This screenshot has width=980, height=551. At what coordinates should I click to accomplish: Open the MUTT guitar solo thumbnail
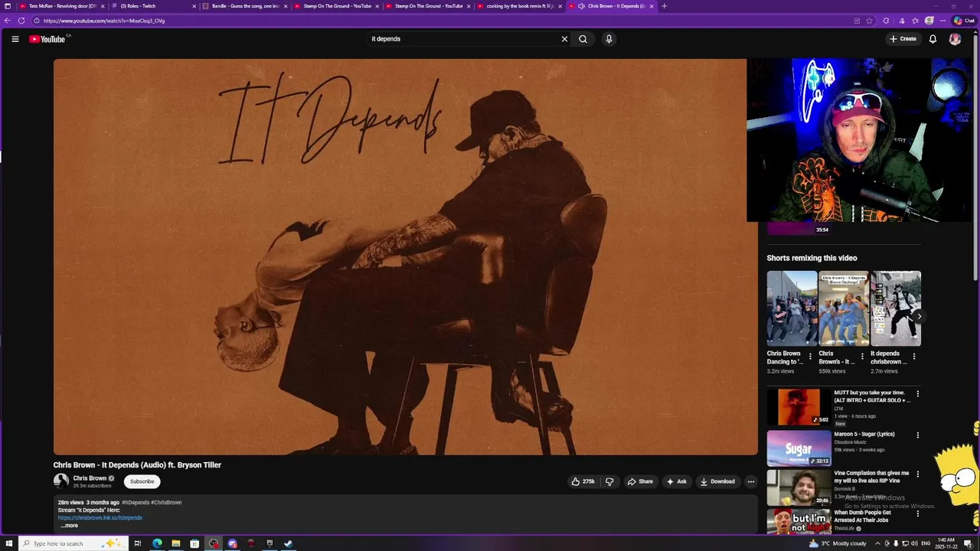(x=799, y=407)
